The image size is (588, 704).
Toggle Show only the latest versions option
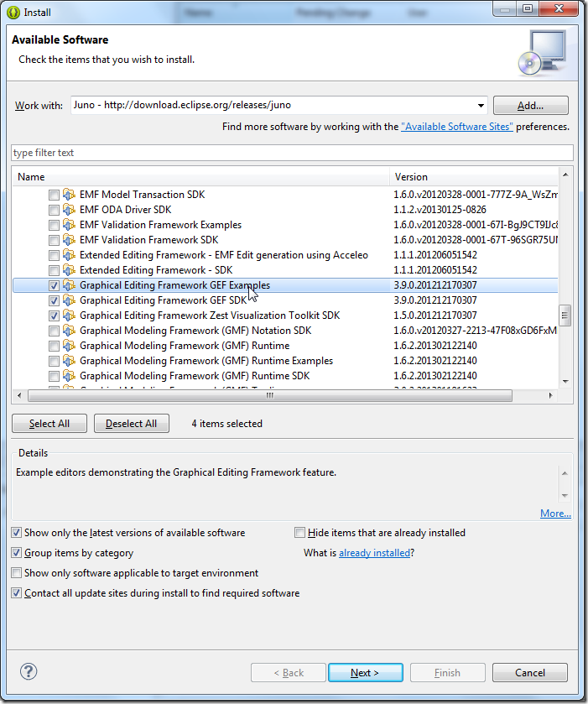(17, 533)
